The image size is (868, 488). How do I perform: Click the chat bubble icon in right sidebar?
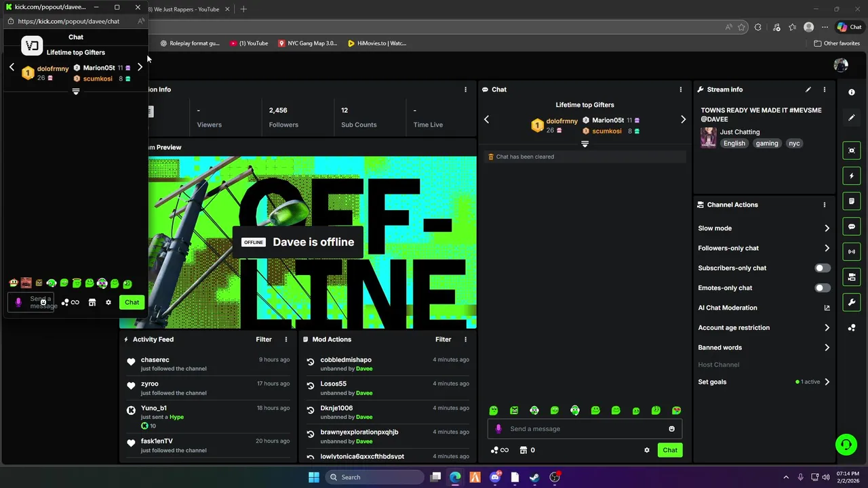tap(852, 226)
